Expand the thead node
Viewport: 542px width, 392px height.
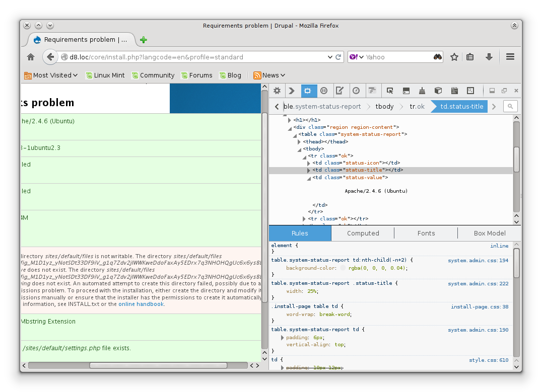pyautogui.click(x=299, y=142)
